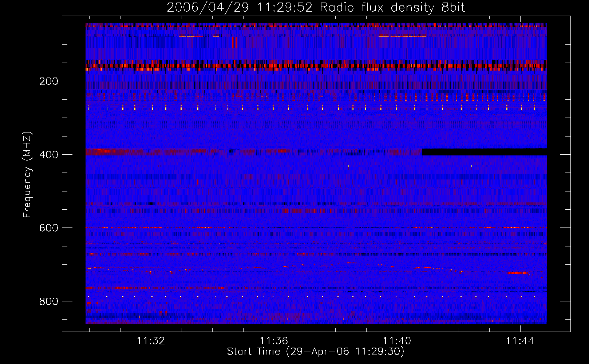589x364 pixels.
Task: Click the 11:40 time tick label
Action: pyautogui.click(x=397, y=341)
